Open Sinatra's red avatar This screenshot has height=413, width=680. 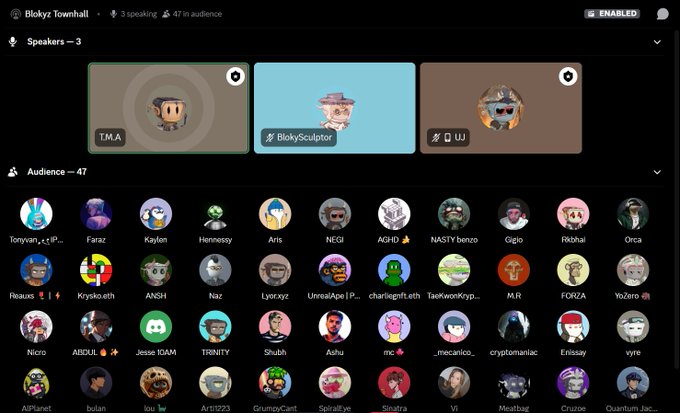pos(394,383)
